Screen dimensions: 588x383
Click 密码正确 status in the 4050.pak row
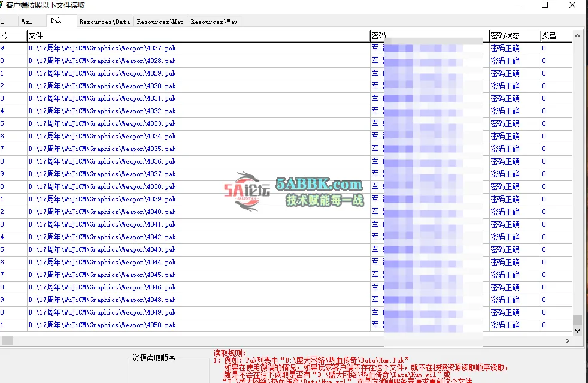pos(505,325)
